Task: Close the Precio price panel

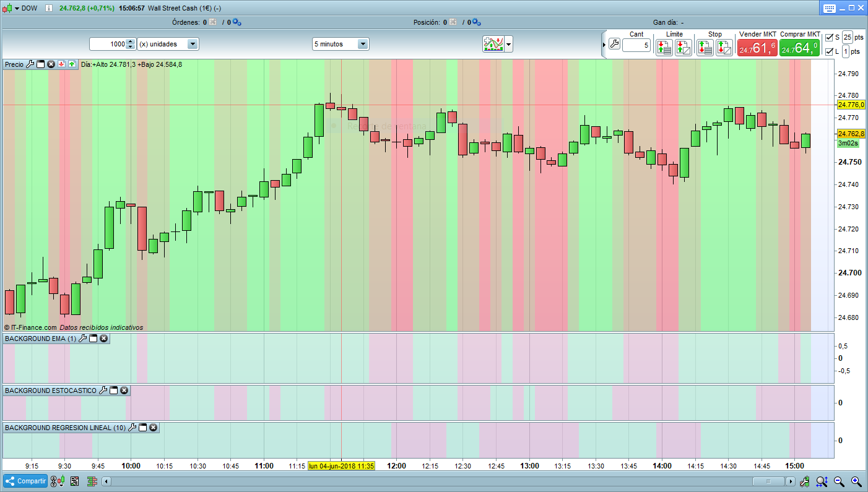Action: tap(51, 64)
